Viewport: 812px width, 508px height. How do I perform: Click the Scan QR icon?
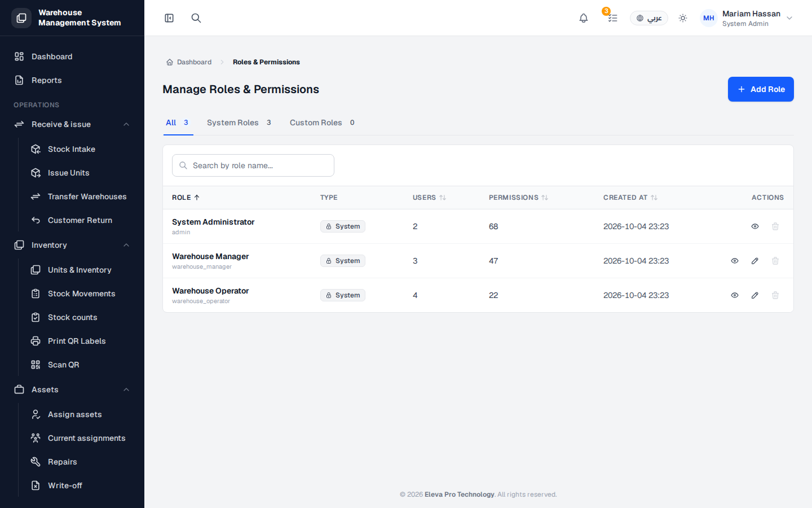coord(36,365)
